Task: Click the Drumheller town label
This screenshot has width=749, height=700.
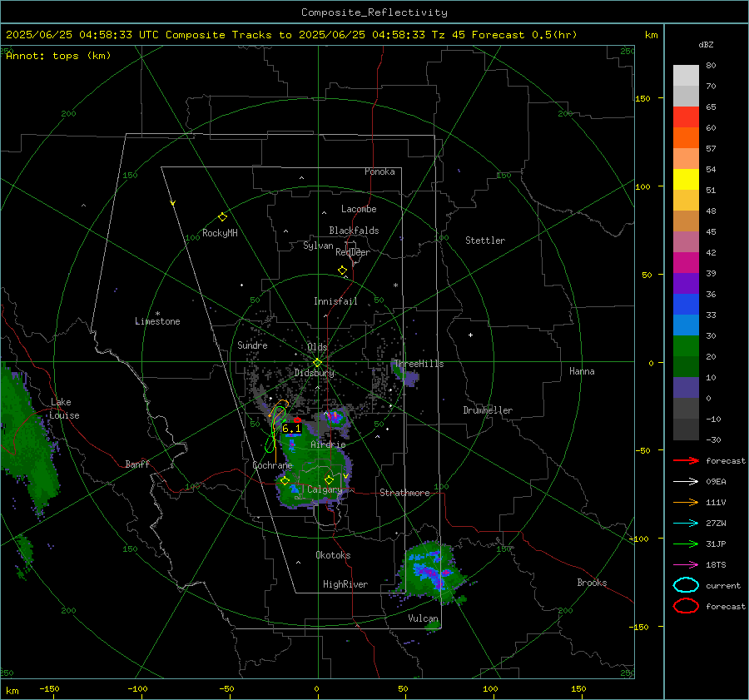Action: pos(487,410)
